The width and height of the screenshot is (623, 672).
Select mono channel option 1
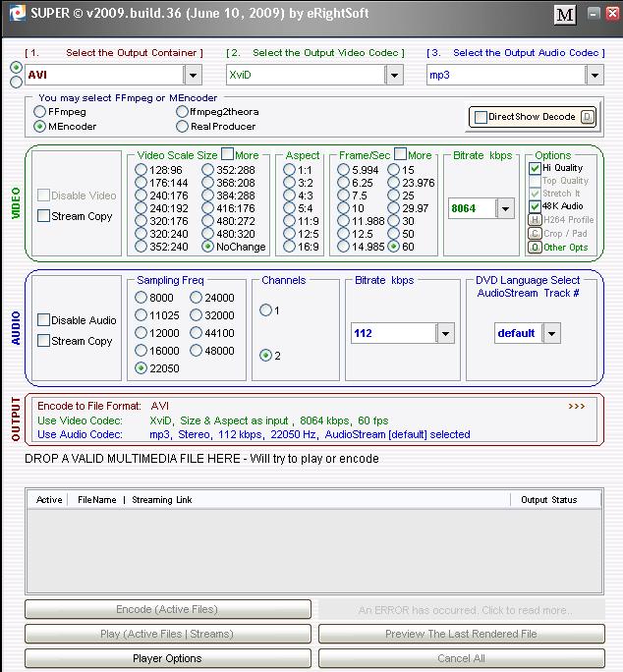(x=266, y=309)
